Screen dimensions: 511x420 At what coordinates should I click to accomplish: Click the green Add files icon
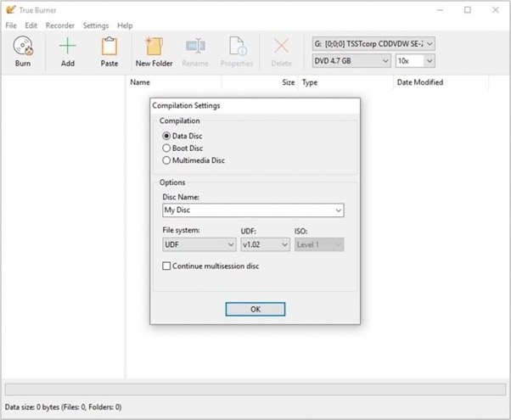click(x=67, y=47)
